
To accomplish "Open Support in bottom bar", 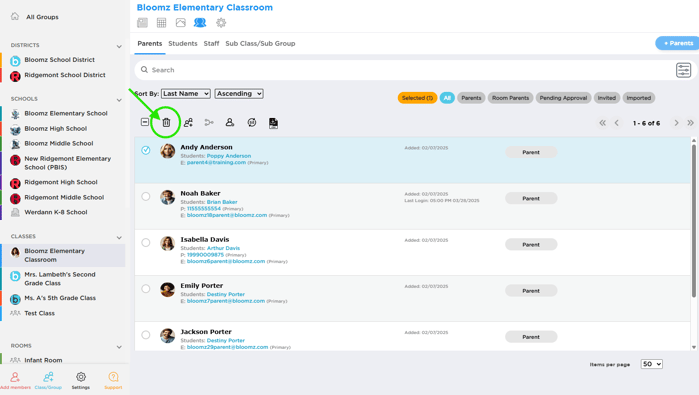I will coord(113,381).
